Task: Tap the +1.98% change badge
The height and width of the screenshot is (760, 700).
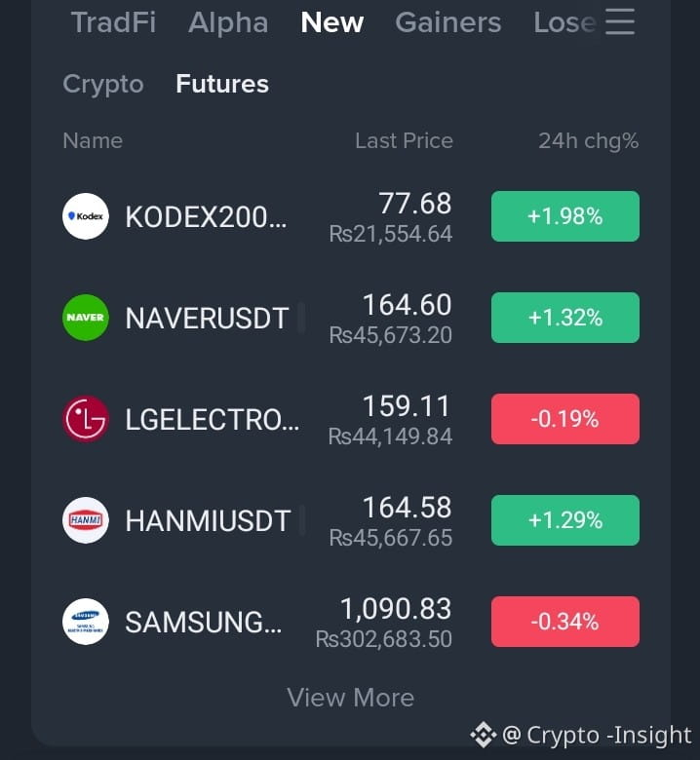Action: point(565,216)
